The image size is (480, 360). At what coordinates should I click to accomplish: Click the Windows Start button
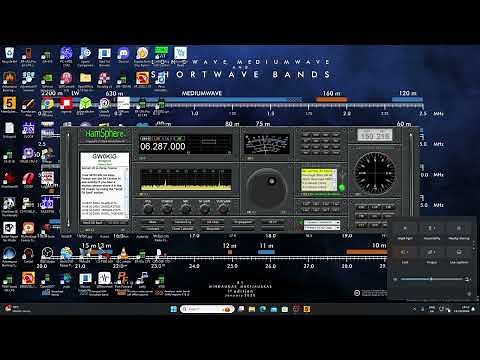[x=174, y=309]
